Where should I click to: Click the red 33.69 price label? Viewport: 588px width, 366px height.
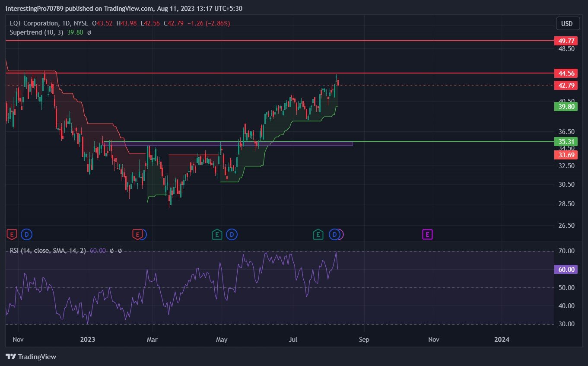(566, 155)
